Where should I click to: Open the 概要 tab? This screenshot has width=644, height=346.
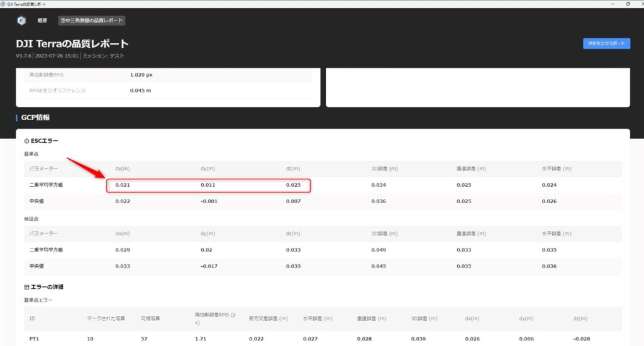42,21
